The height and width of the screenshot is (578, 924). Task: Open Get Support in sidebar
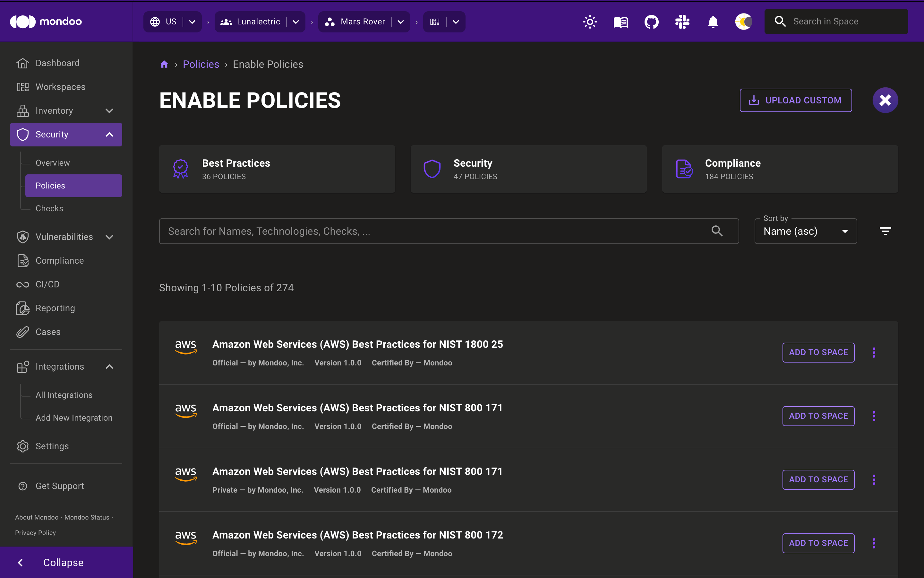(x=66, y=486)
